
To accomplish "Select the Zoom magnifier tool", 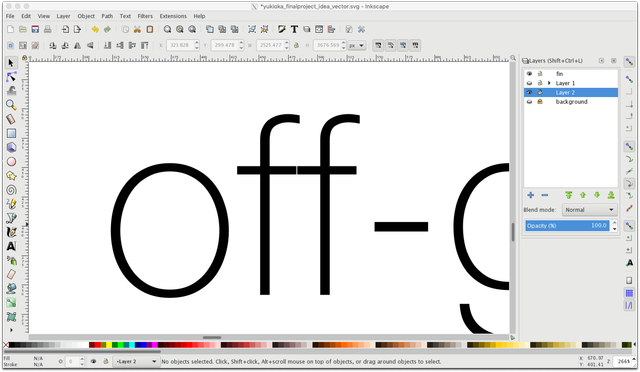I will (11, 105).
